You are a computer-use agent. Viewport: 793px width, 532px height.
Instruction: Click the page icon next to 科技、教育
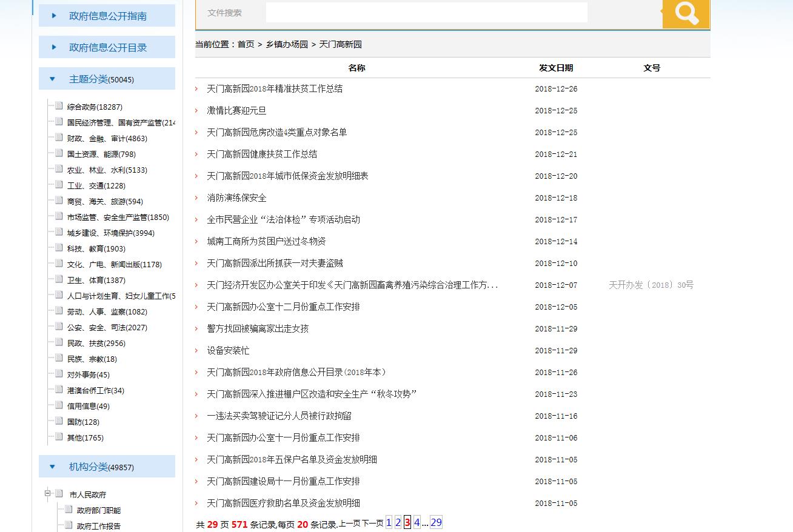click(x=59, y=248)
